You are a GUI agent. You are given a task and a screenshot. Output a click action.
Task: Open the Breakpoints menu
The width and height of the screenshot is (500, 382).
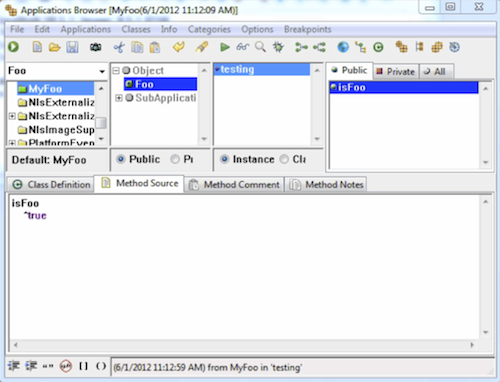pyautogui.click(x=308, y=29)
